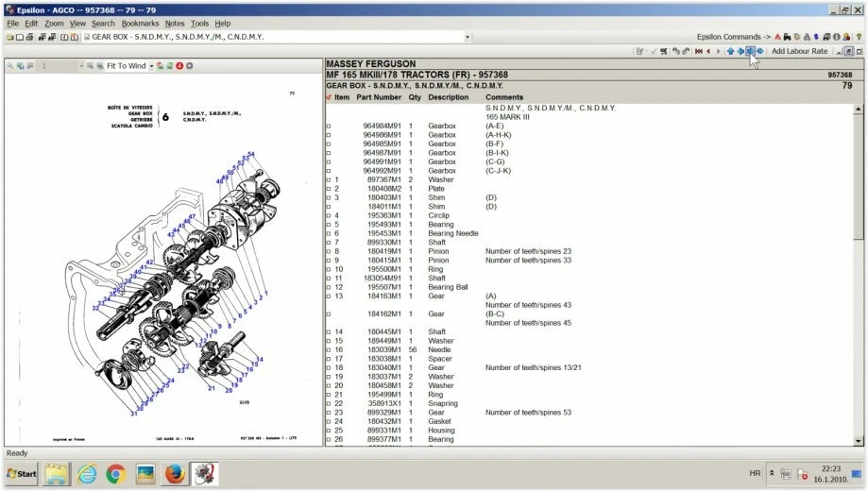The width and height of the screenshot is (868, 491).
Task: Open the picture page number dropdown arrow
Action: tap(81, 66)
